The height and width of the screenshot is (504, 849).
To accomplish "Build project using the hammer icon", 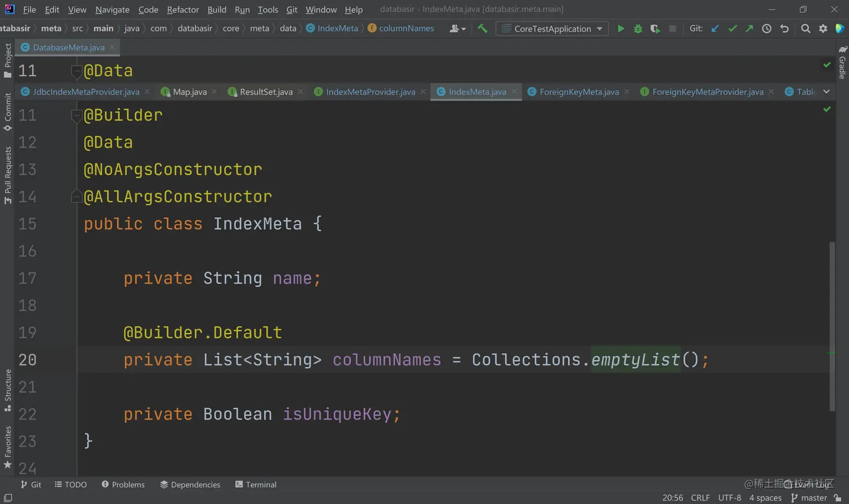I will (x=482, y=29).
